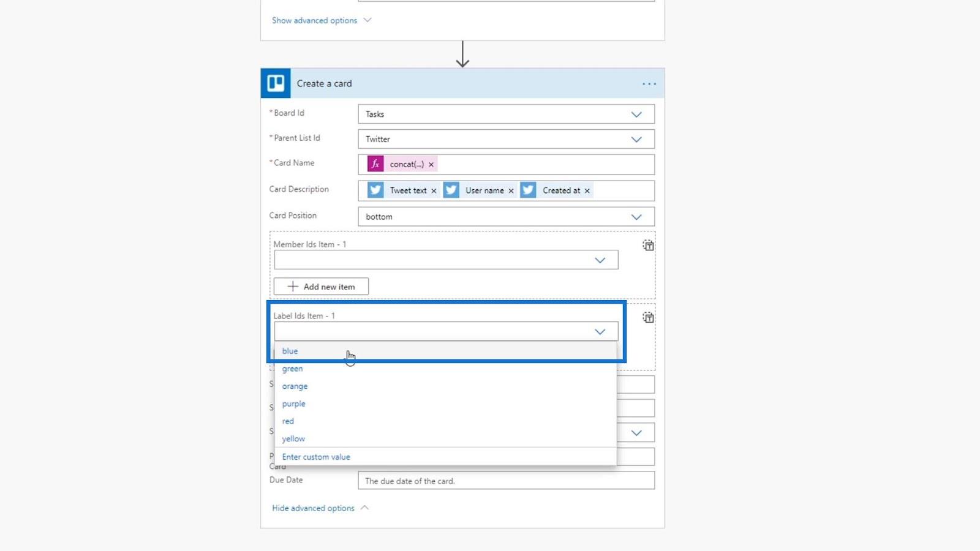Select purple label option

click(x=445, y=404)
